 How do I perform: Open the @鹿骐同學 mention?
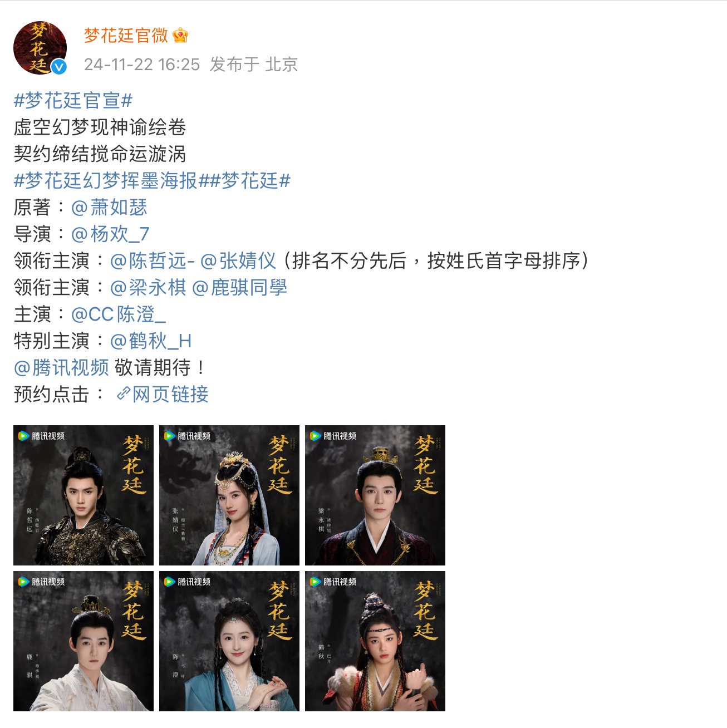tap(240, 288)
